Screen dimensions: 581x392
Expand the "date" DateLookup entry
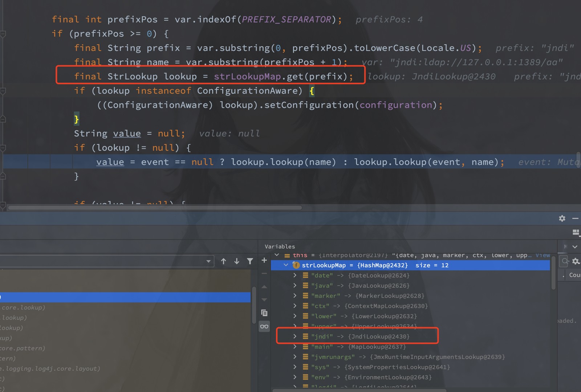[x=295, y=275]
